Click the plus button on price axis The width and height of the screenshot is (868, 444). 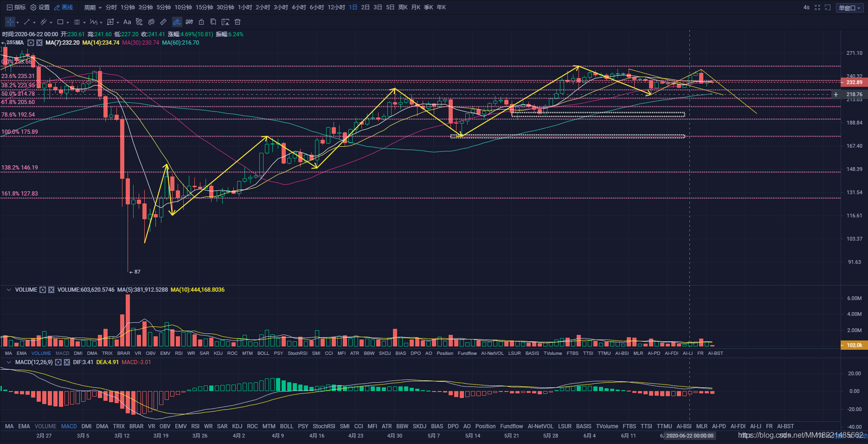coord(836,94)
